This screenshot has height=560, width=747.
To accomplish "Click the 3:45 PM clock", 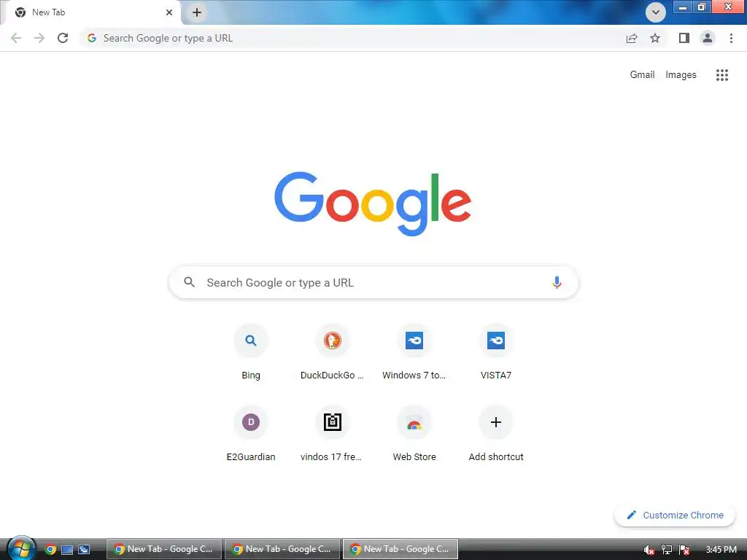I will coord(721,550).
